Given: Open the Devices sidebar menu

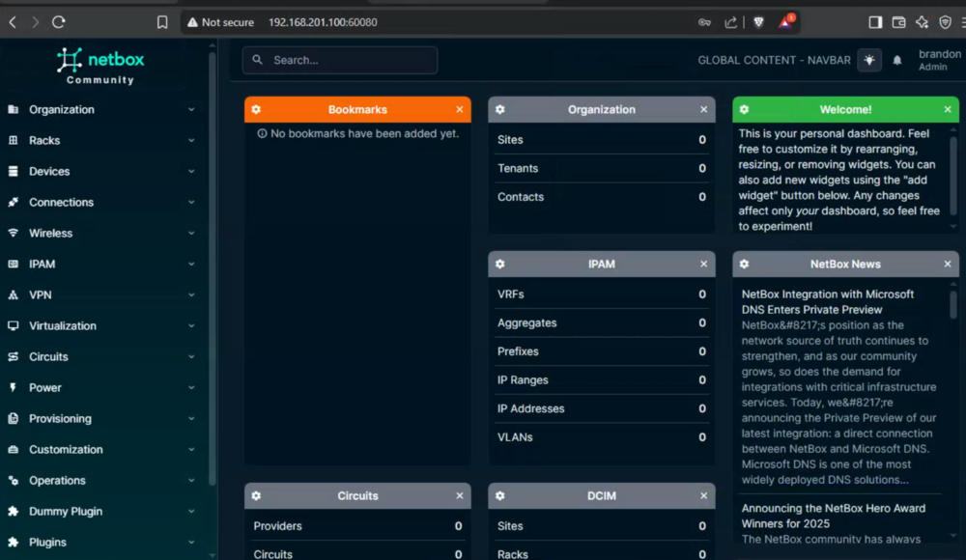Looking at the screenshot, I should pyautogui.click(x=101, y=171).
